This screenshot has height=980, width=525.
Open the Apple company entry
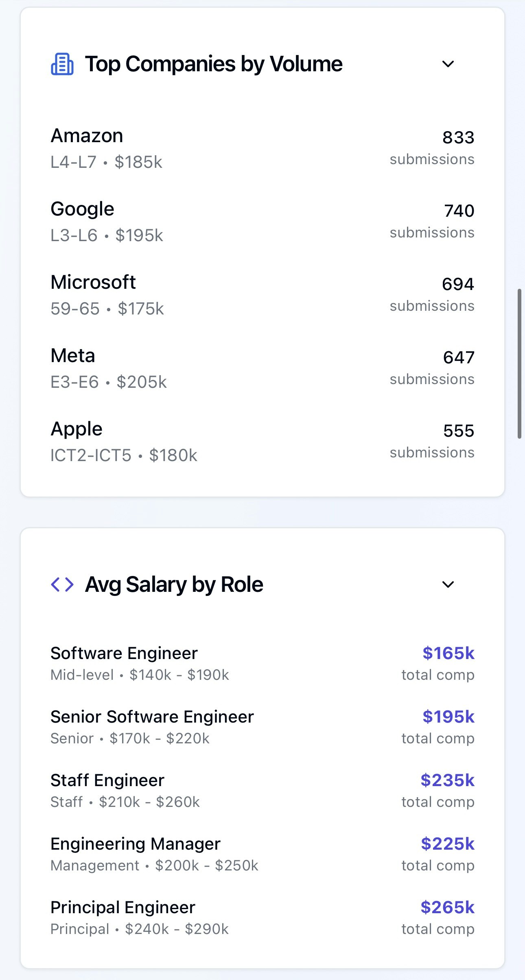262,441
